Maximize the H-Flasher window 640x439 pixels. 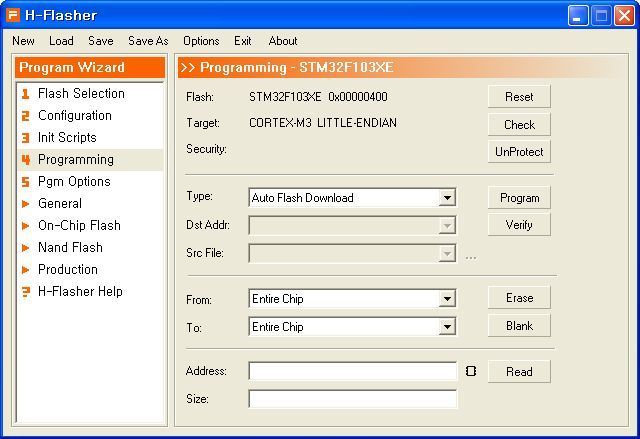(x=601, y=16)
